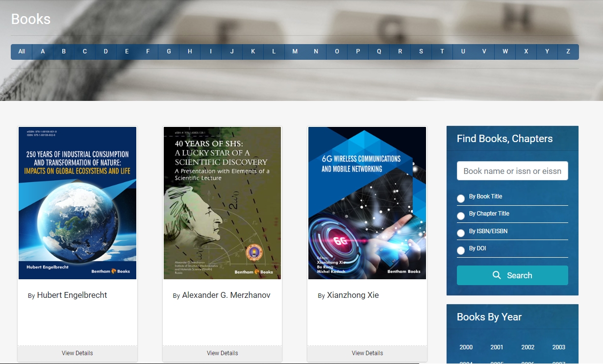The image size is (603, 364).
Task: Show books from year 2003
Action: tap(559, 347)
